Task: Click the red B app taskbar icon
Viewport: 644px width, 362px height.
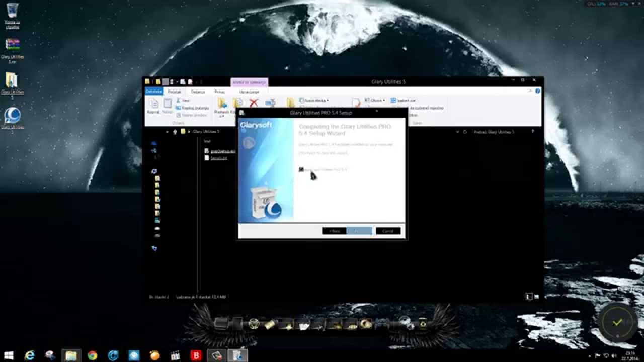Action: click(196, 355)
